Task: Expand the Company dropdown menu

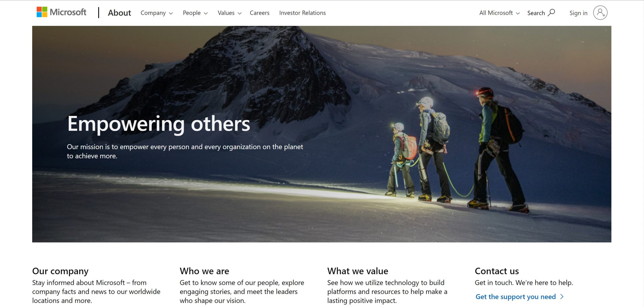Action: 156,13
